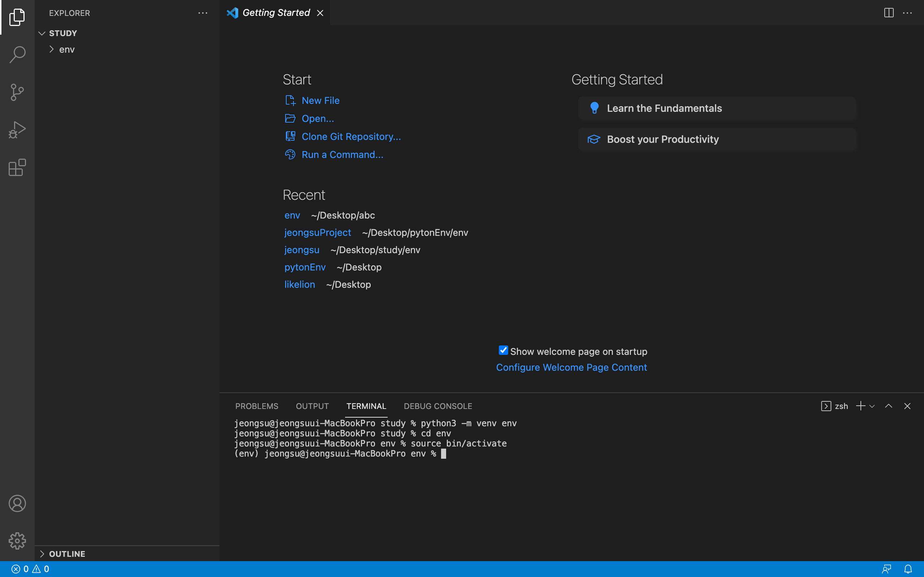Open the Search view in activity bar
Screen dimensions: 924x577
pos(17,54)
